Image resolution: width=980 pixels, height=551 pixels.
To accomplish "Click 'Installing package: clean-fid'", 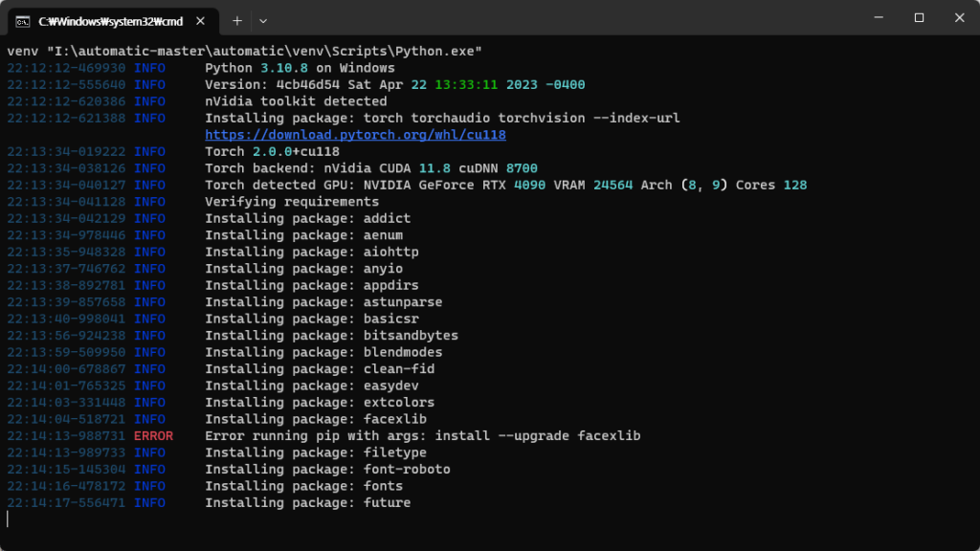I will tap(320, 369).
